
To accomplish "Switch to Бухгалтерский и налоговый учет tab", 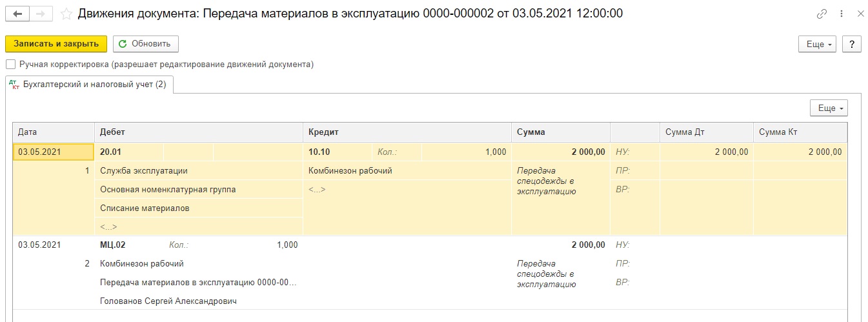I will pyautogui.click(x=94, y=85).
